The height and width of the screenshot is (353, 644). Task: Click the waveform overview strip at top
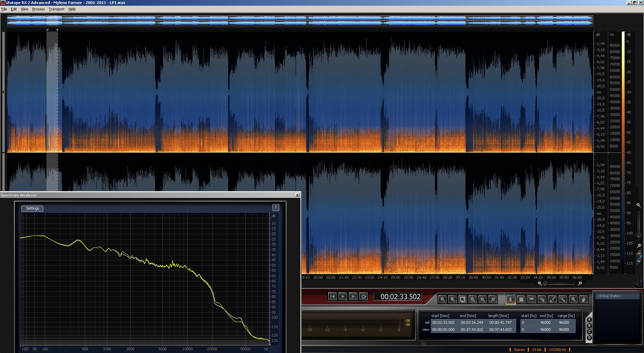300,20
